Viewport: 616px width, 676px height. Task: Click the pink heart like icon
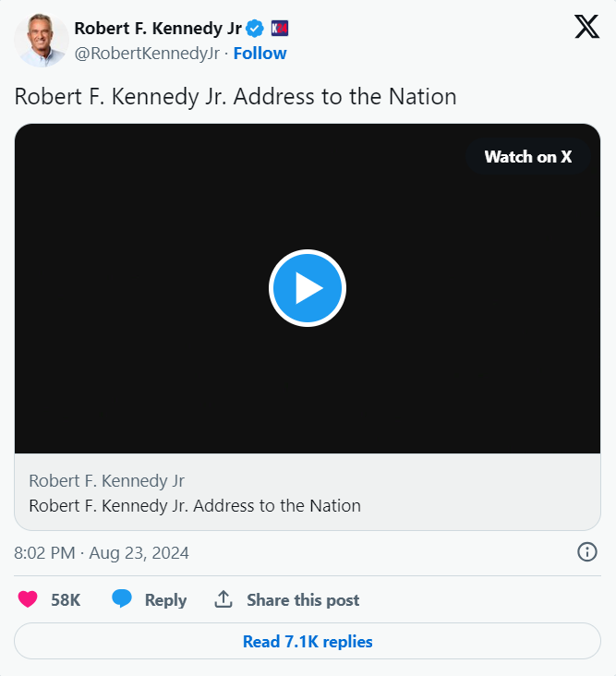click(x=28, y=599)
